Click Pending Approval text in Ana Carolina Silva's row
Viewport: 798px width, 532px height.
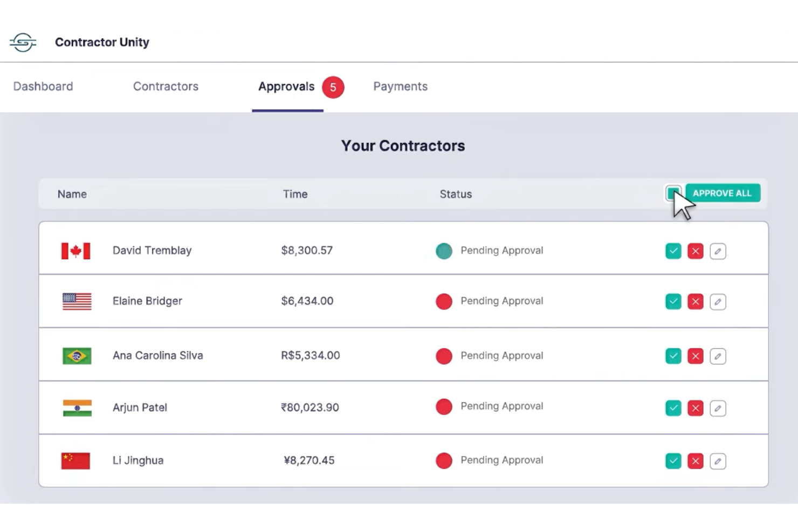point(501,355)
